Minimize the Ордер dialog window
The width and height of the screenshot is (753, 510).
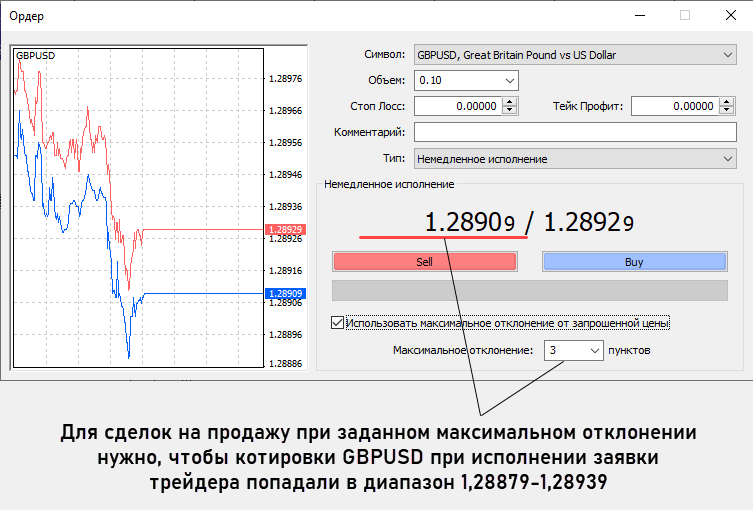640,15
